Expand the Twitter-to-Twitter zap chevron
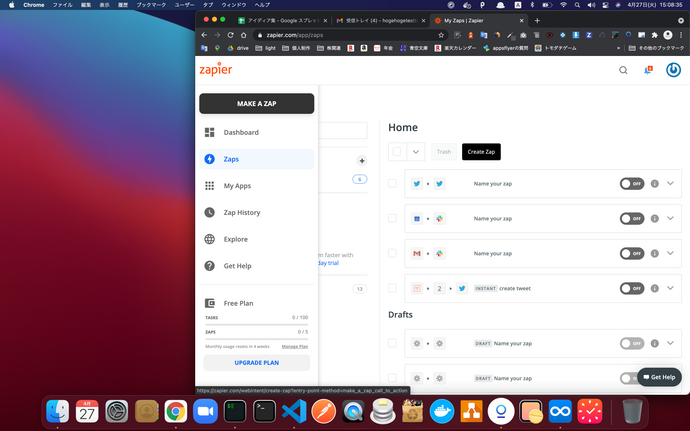690x431 pixels. click(670, 183)
